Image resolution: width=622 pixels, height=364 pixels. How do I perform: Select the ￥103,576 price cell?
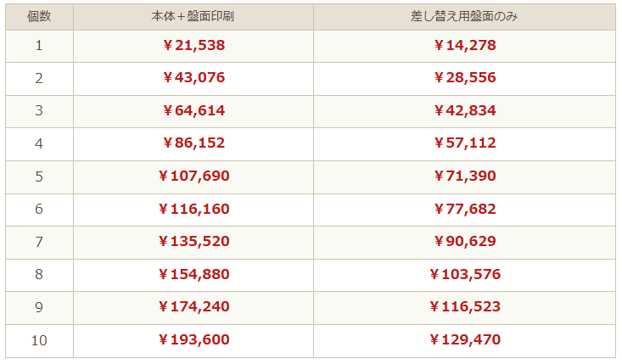[464, 274]
